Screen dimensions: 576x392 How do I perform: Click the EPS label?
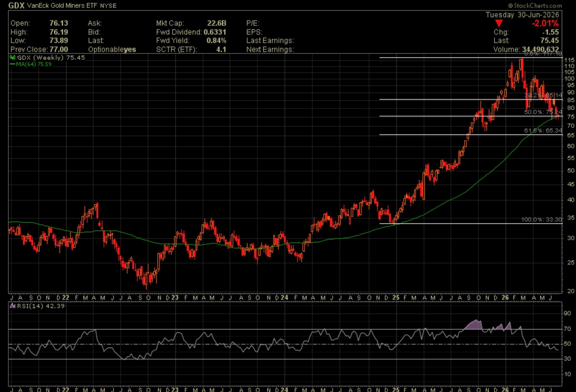click(x=254, y=32)
